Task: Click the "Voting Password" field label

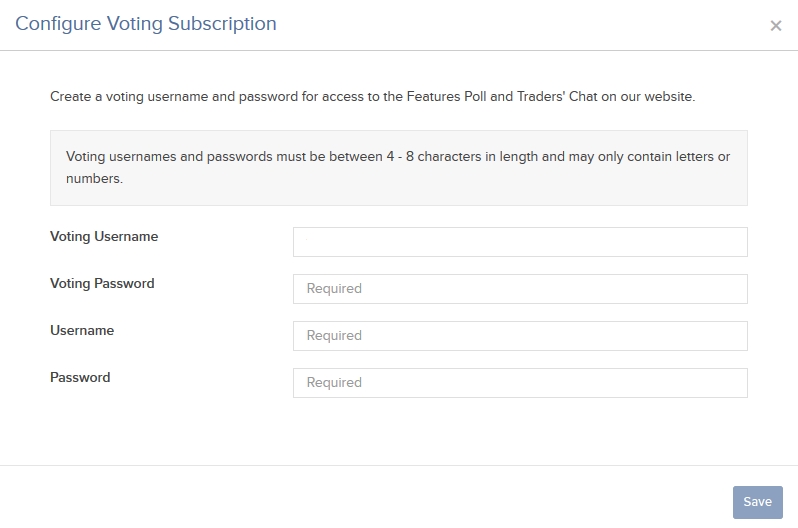Action: [102, 284]
